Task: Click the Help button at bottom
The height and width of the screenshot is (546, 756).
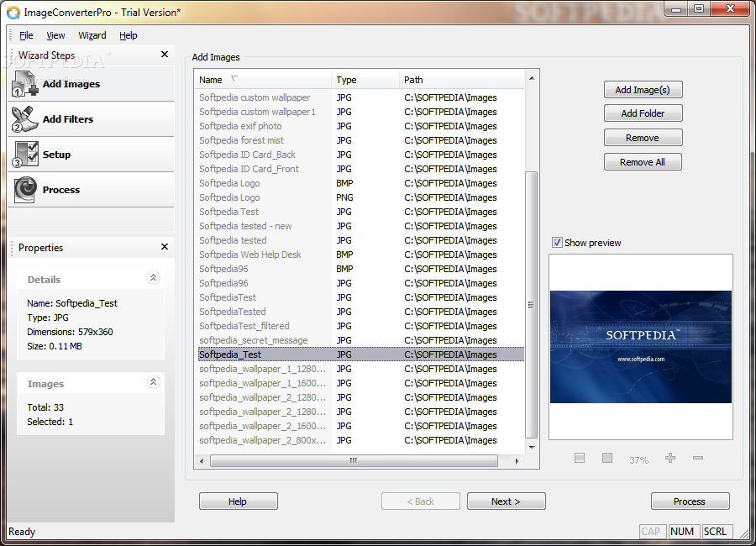Action: tap(239, 501)
